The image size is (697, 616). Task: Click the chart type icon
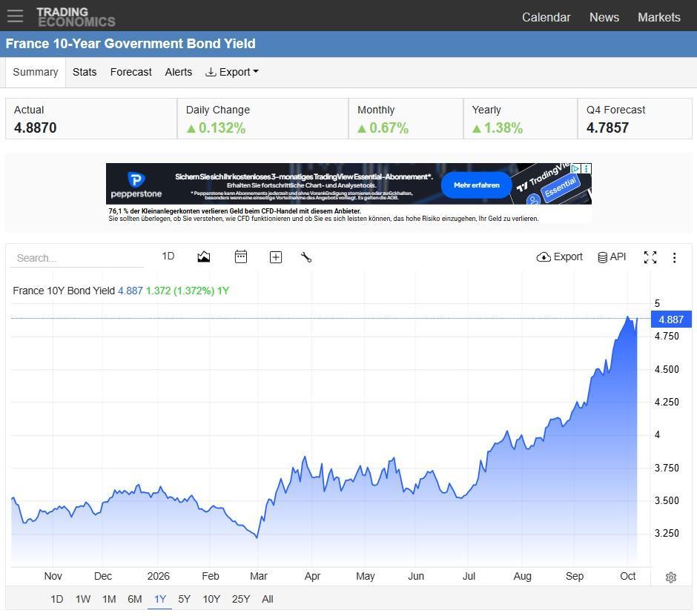tap(204, 256)
